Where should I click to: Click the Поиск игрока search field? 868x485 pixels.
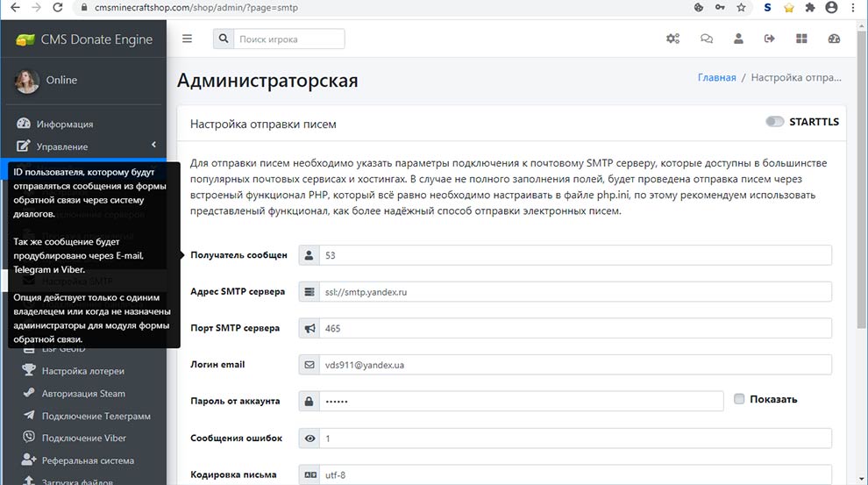[x=288, y=39]
